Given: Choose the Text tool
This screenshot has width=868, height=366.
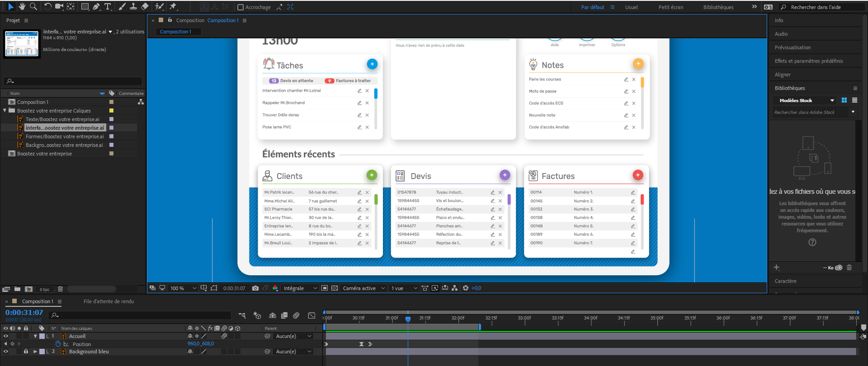Looking at the screenshot, I should (108, 6).
